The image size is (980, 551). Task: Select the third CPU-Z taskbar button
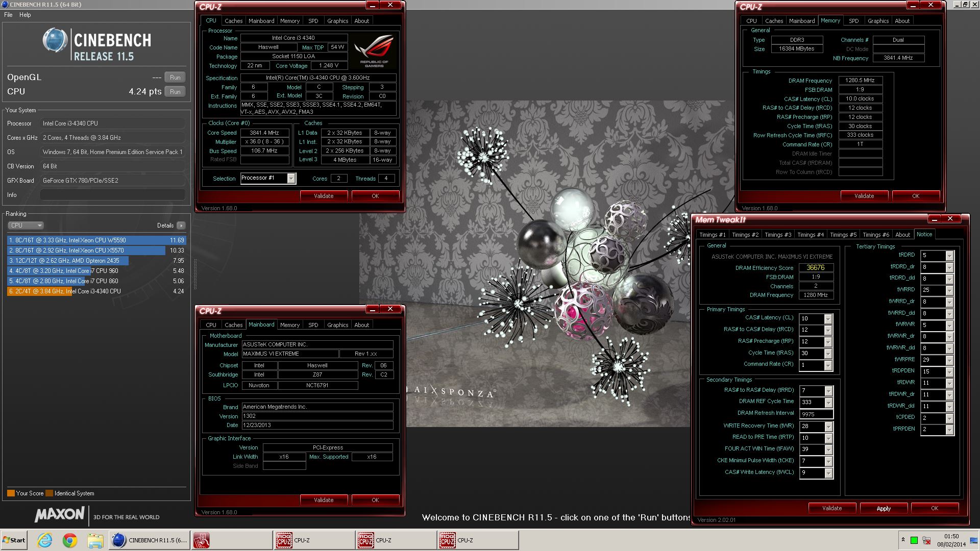pos(478,540)
